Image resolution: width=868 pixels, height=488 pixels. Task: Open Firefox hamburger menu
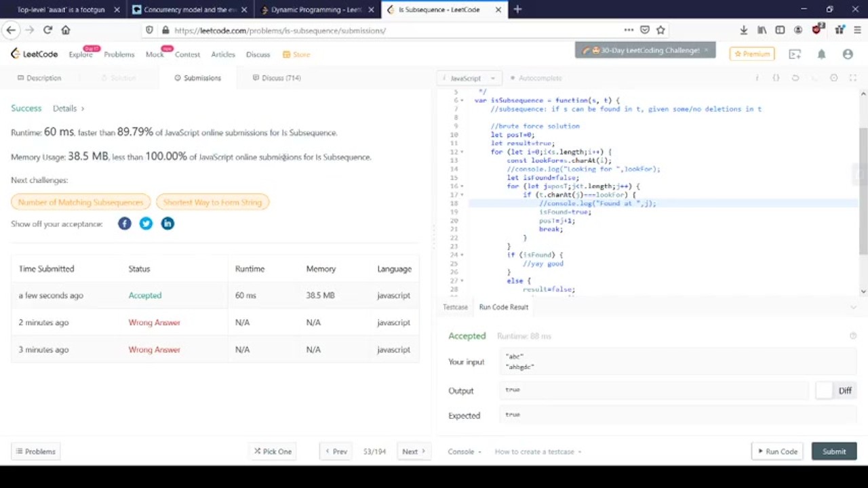click(x=857, y=30)
